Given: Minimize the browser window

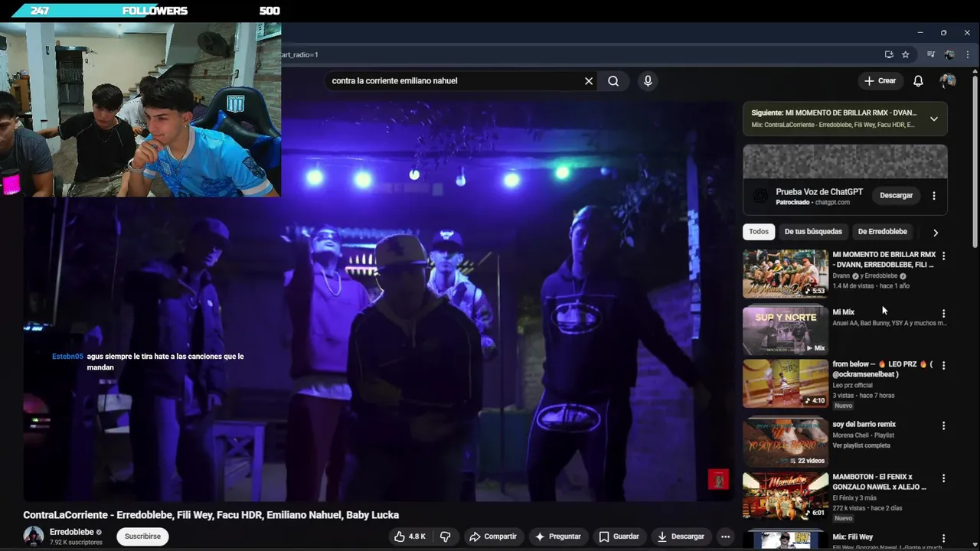Looking at the screenshot, I should click(x=920, y=33).
